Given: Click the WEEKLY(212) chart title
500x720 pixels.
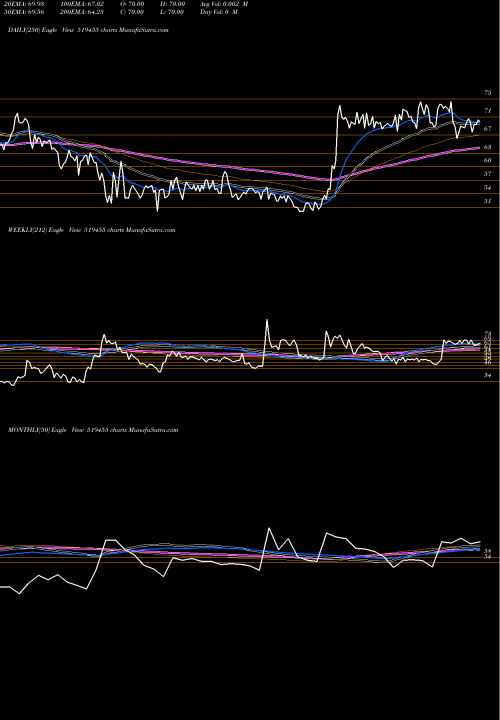Looking at the screenshot, I should (x=92, y=230).
